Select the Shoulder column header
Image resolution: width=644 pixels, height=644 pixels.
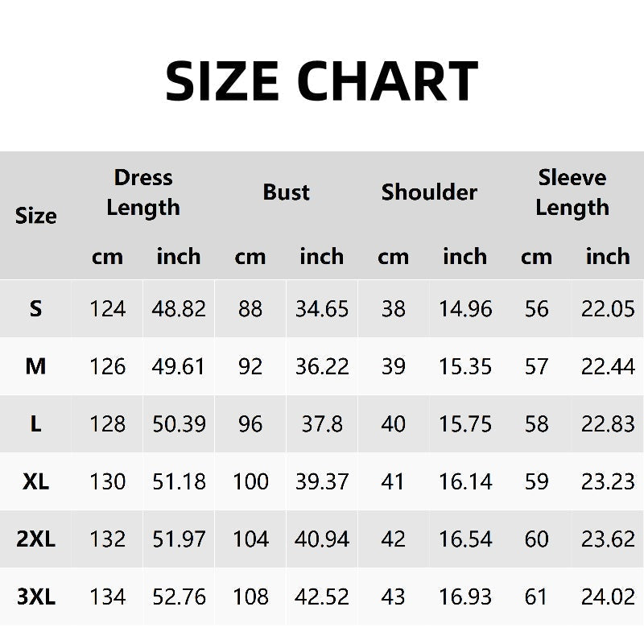tap(429, 192)
